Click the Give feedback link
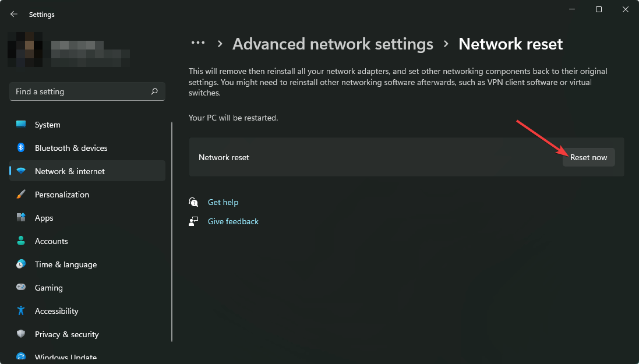 233,221
